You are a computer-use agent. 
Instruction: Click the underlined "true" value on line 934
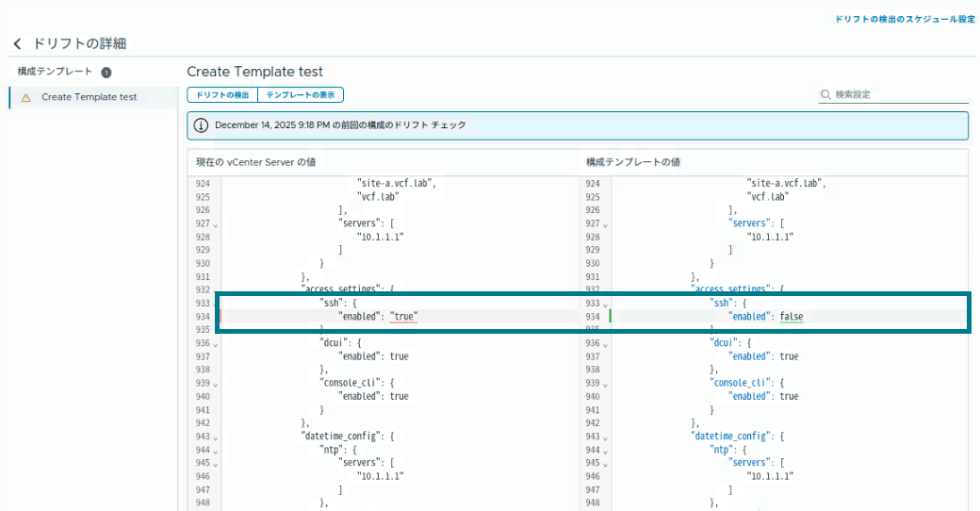point(404,317)
